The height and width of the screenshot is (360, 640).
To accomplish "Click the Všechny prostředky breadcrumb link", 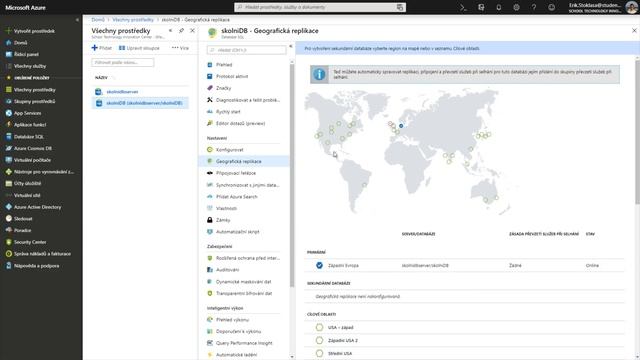I will [x=133, y=20].
